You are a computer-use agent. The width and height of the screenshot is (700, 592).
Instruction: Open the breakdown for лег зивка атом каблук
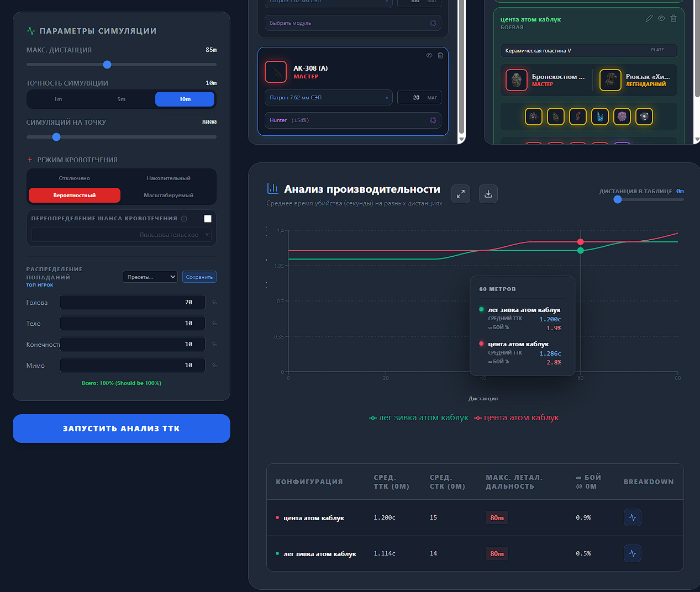coord(633,553)
